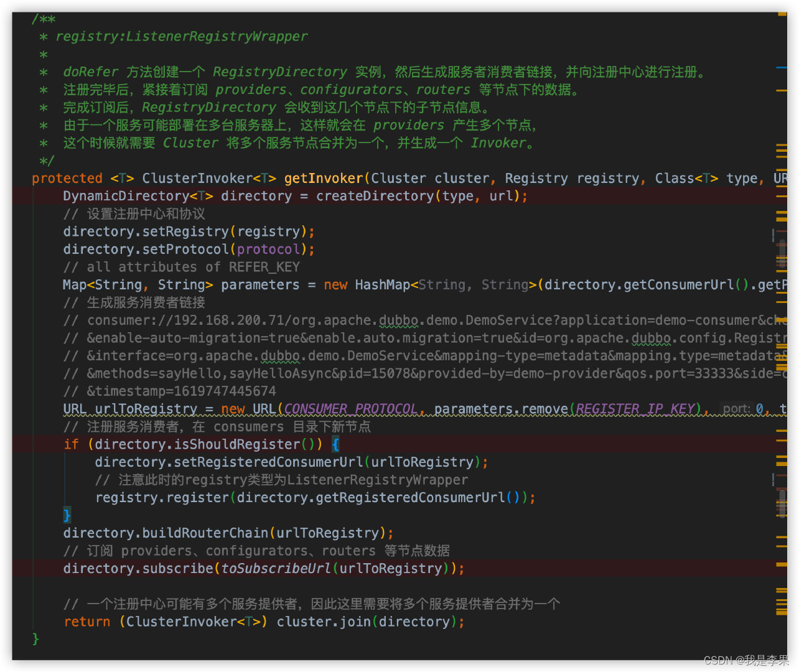Click the comment mentioning ListenerRegistryWrapper type
This screenshot has height=672, width=799.
click(x=281, y=480)
